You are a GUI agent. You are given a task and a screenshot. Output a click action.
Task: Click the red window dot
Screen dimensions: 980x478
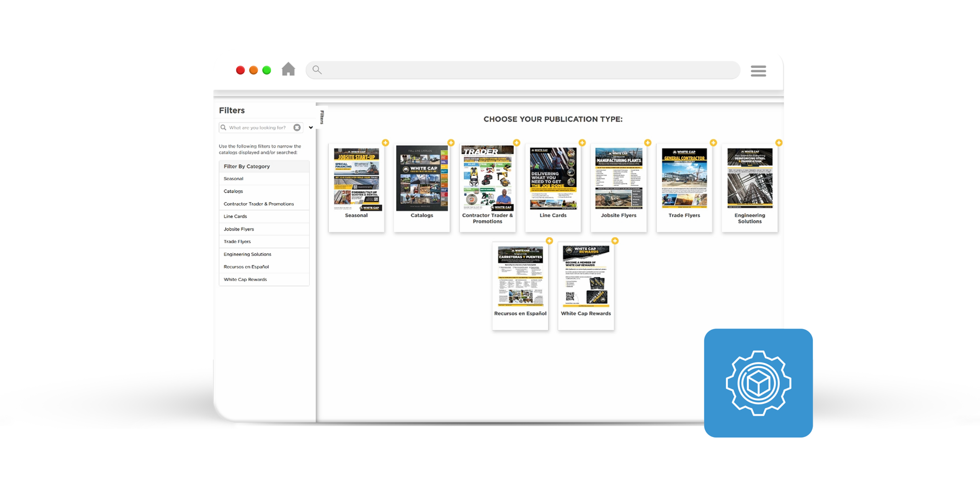[x=240, y=70]
